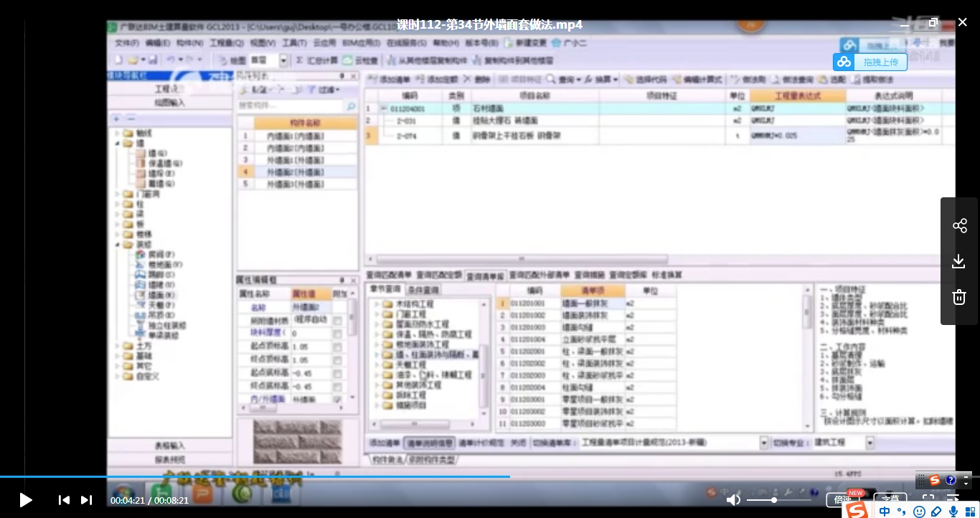
Task: Click 编辑计算式 toolbar button
Action: click(697, 80)
